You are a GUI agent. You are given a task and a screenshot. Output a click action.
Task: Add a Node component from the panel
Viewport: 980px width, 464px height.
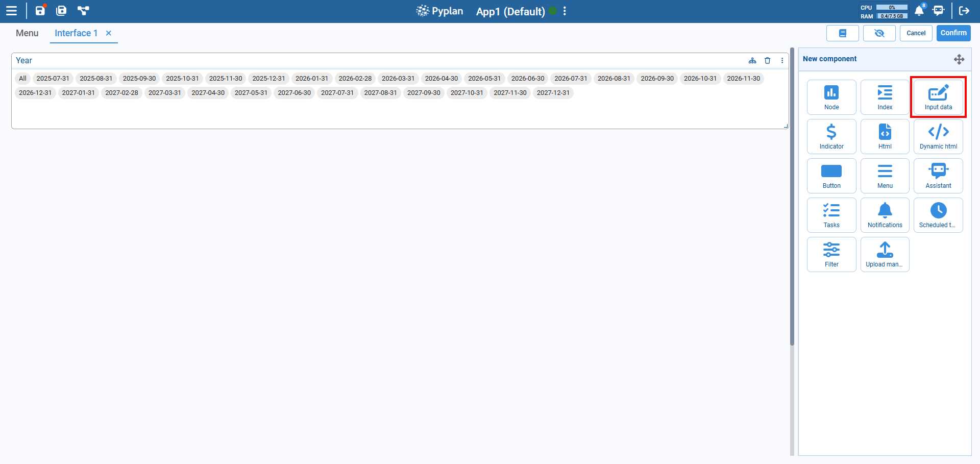(x=831, y=97)
